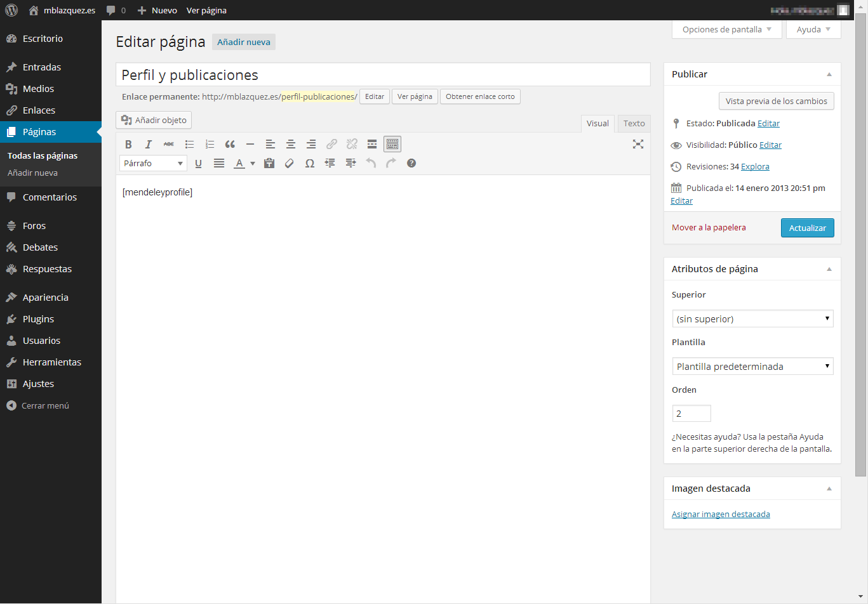Switch to the Texto editor tab

coord(634,124)
